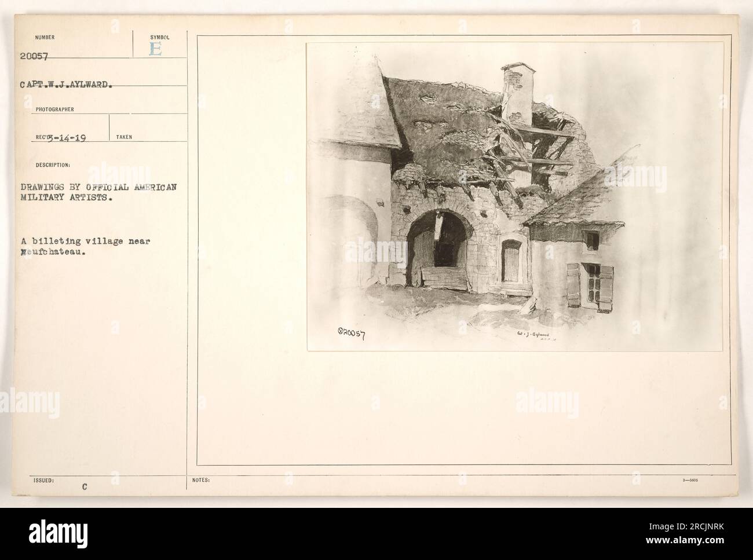This screenshot has width=753, height=560.
Task: Click the TAKEN field label
Action: point(124,137)
